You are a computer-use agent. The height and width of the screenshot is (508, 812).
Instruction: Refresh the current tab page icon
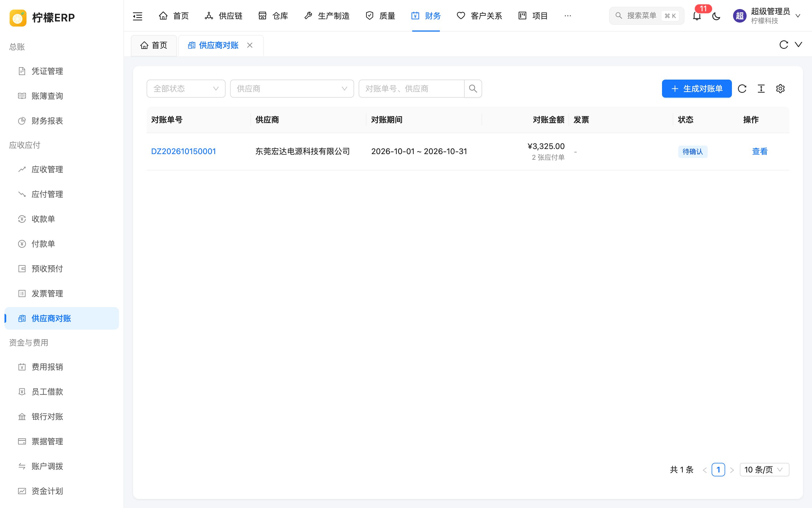click(x=784, y=45)
